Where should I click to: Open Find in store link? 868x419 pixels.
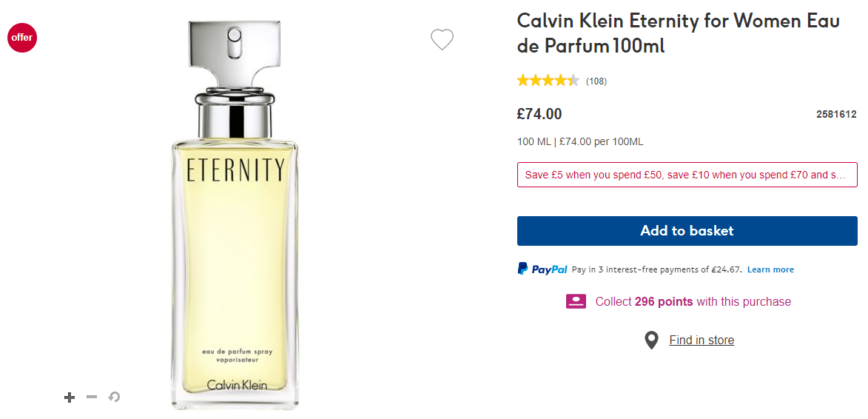pos(702,340)
